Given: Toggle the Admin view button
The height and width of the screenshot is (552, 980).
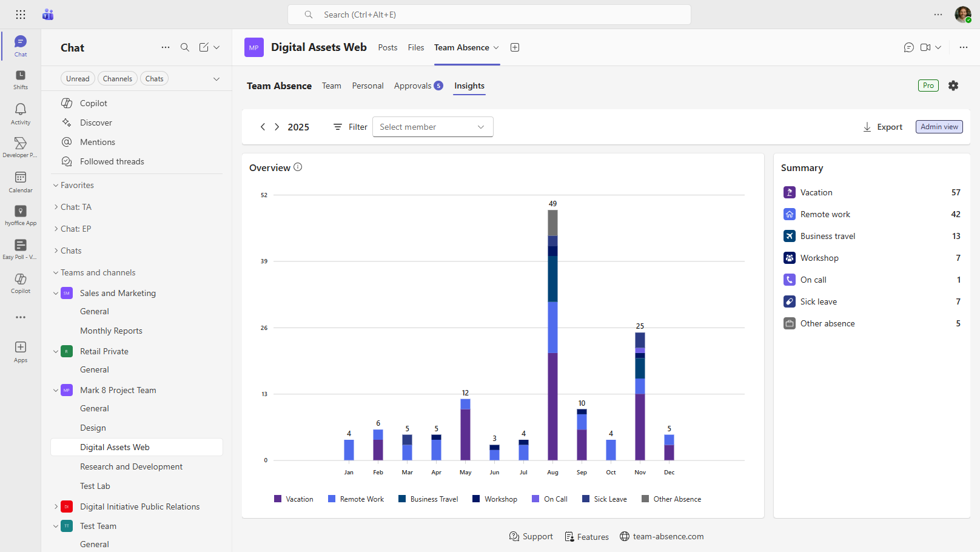Looking at the screenshot, I should tap(939, 127).
